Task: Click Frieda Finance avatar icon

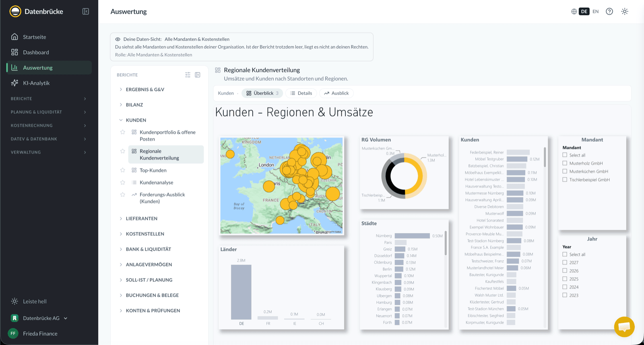Action: (x=13, y=333)
